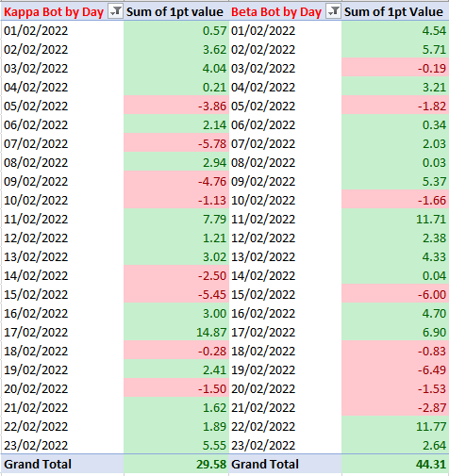Select Kappa date cell 01/02/2022
This screenshot has height=476, width=449.
click(x=62, y=30)
